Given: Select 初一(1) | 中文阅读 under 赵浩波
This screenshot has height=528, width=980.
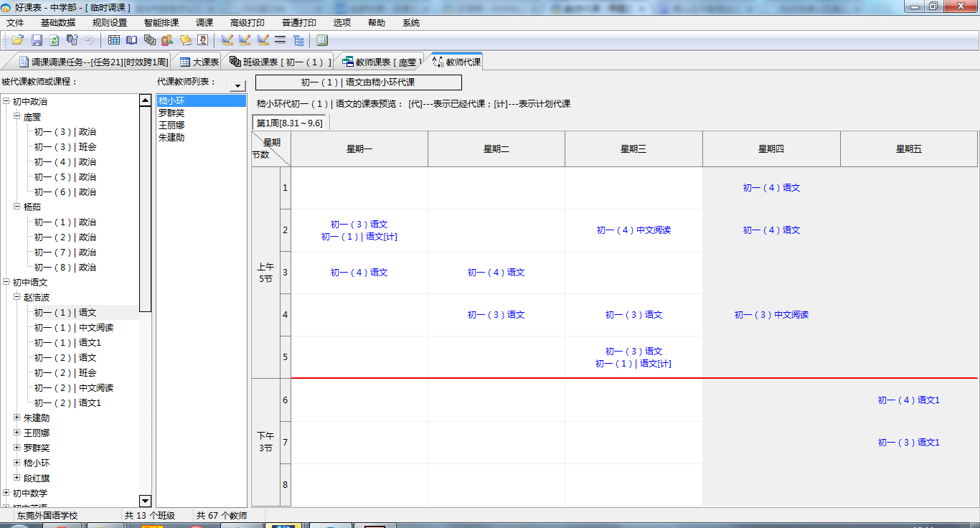Looking at the screenshot, I should (74, 328).
